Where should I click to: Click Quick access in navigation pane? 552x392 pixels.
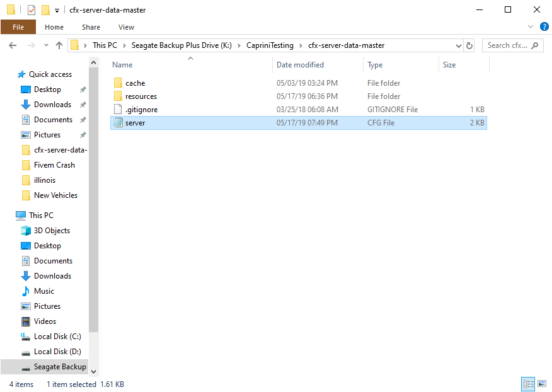tap(50, 74)
